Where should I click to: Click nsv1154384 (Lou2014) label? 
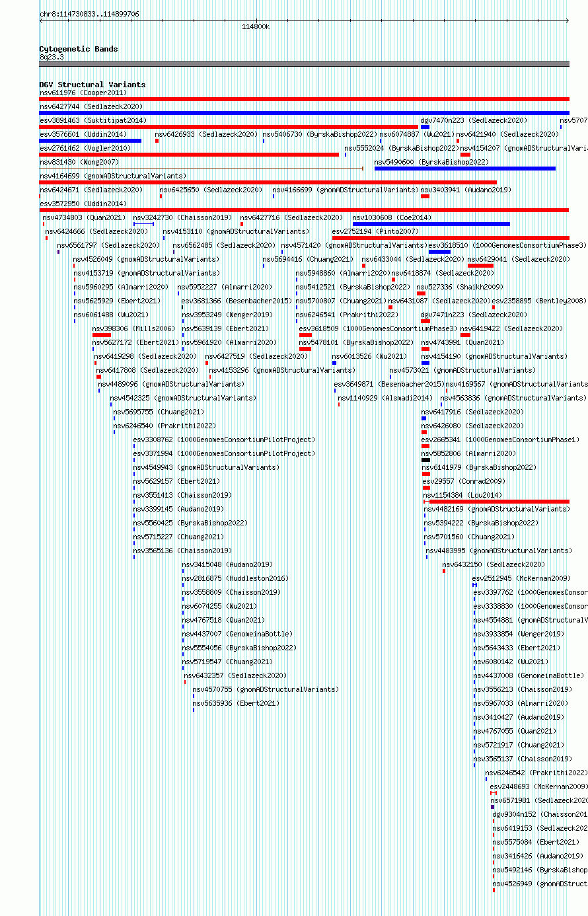click(463, 495)
